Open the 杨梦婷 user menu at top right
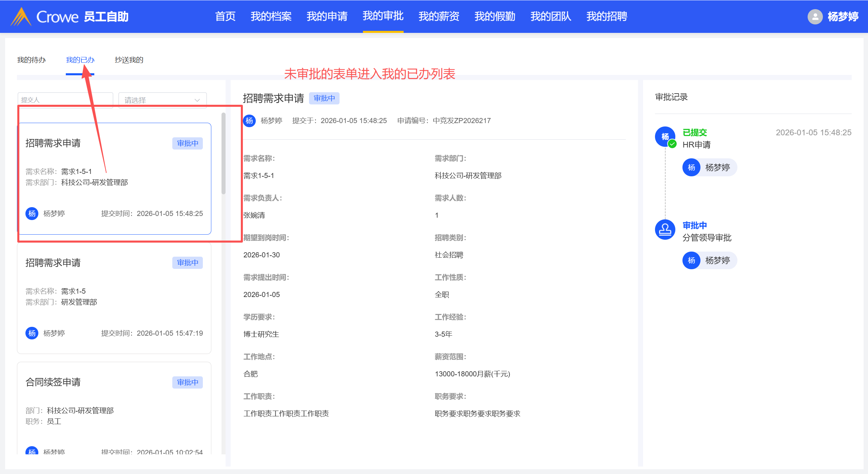Screen dimensions: 868x474 843,17
